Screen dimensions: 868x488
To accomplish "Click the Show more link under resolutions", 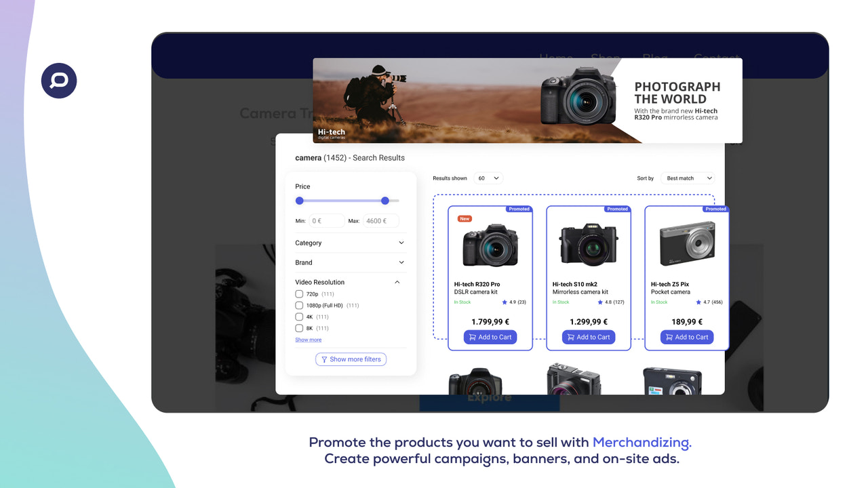I will [309, 340].
